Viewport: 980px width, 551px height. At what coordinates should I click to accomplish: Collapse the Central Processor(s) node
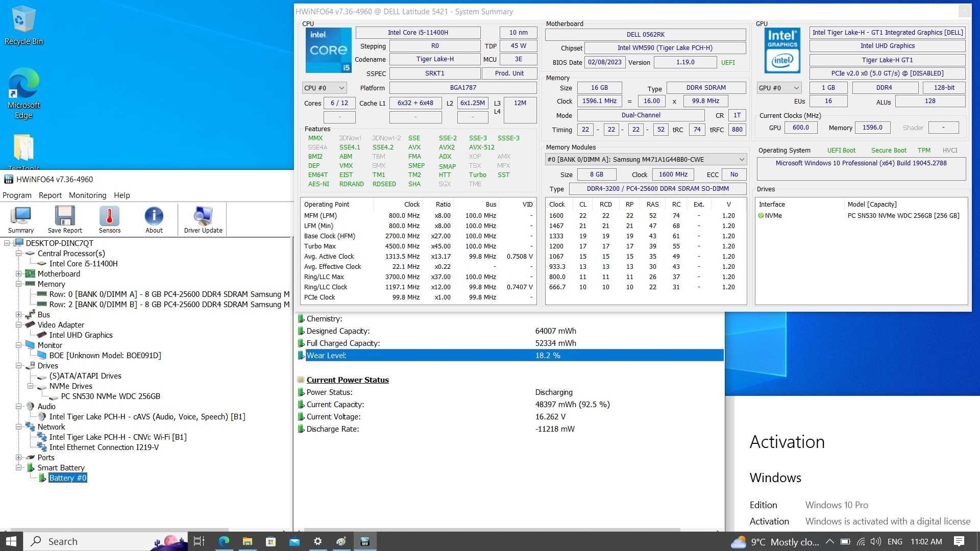(x=19, y=253)
